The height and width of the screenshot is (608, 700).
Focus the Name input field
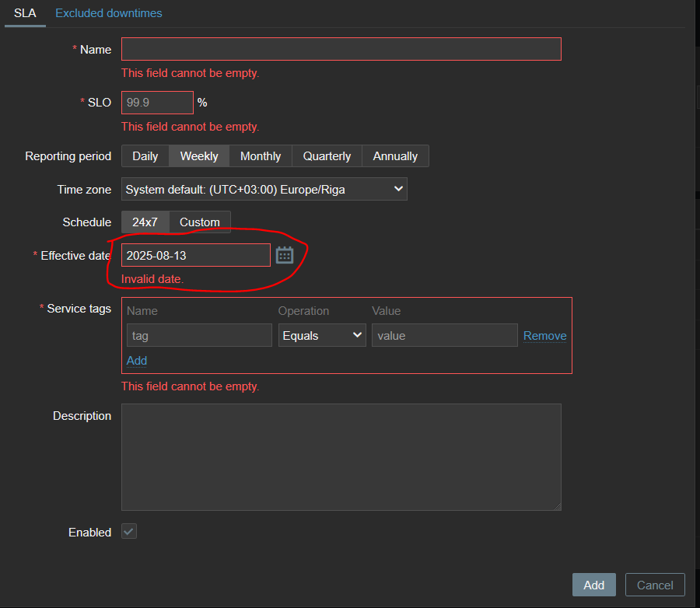341,49
